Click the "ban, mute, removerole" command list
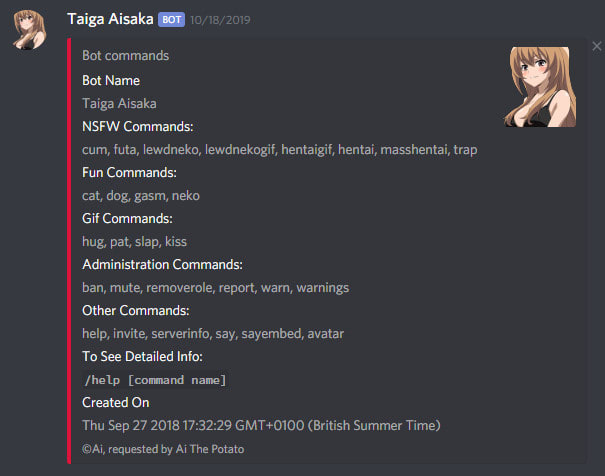Image resolution: width=605 pixels, height=476 pixels. tap(215, 287)
